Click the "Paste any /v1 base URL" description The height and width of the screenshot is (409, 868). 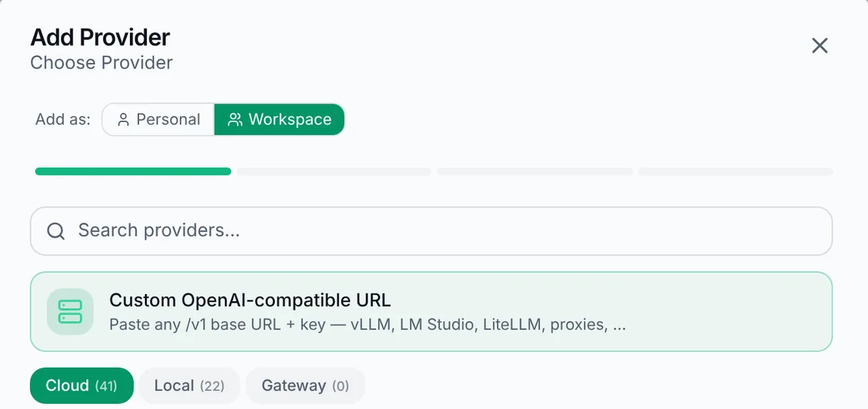368,325
